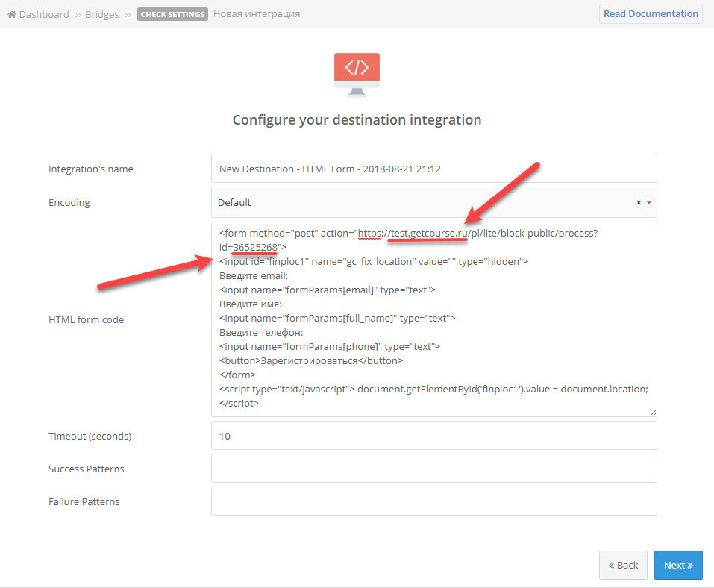
Task: Click the CHECK SETTINGS badge
Action: [172, 14]
